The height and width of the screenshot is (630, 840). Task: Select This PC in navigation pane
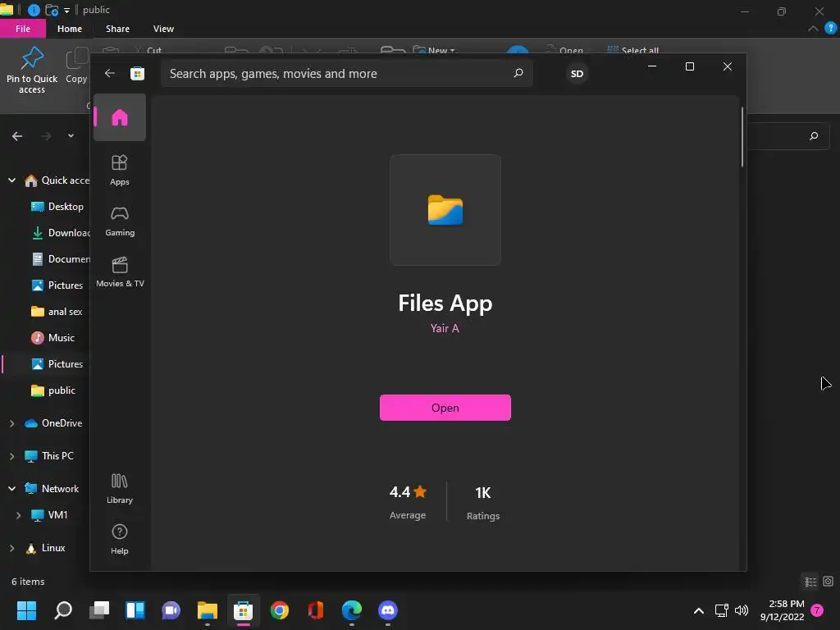tap(48, 456)
